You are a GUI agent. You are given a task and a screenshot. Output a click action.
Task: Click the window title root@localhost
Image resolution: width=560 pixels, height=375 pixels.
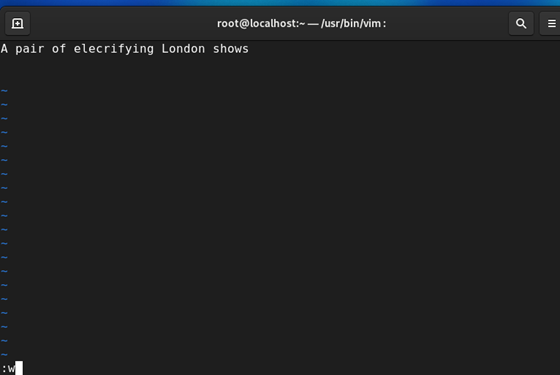click(x=261, y=24)
